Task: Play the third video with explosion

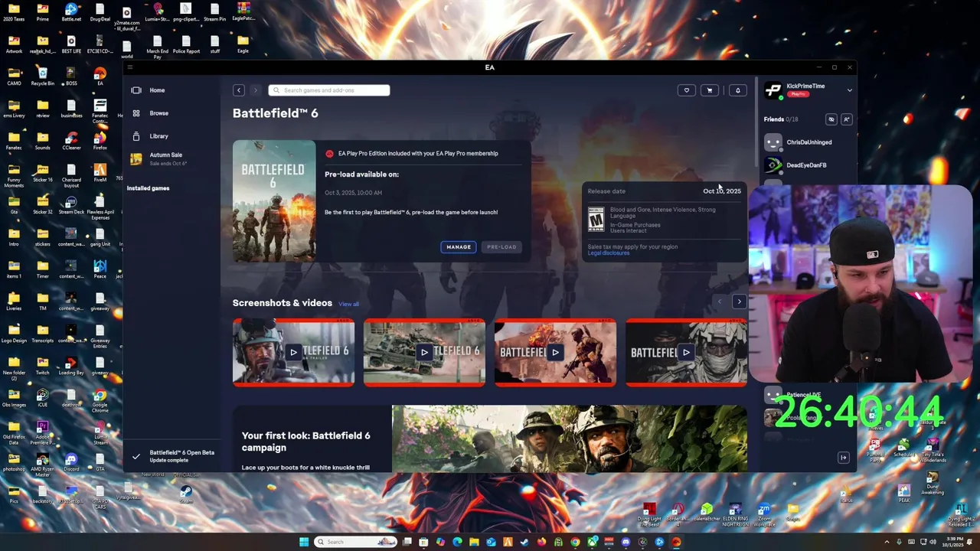Action: click(x=555, y=352)
